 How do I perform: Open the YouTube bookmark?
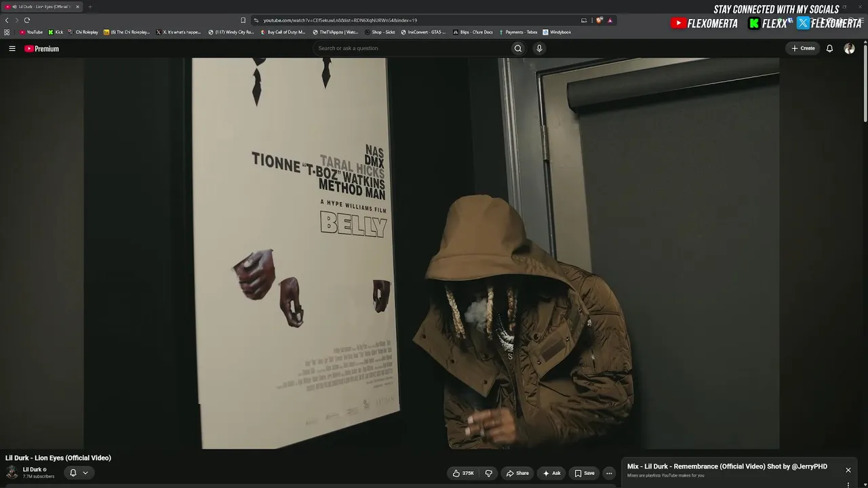pos(31,32)
